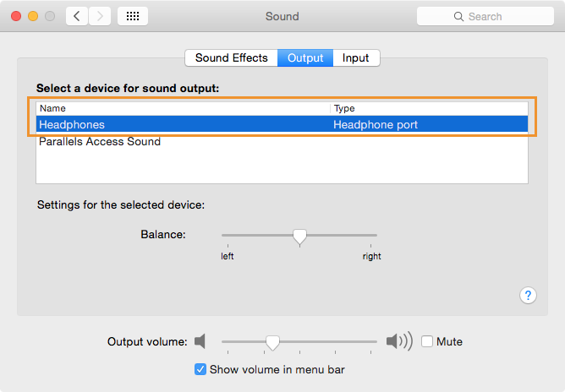Viewport: 565px width, 392px height.
Task: Select the Headphones output device
Action: [x=282, y=124]
